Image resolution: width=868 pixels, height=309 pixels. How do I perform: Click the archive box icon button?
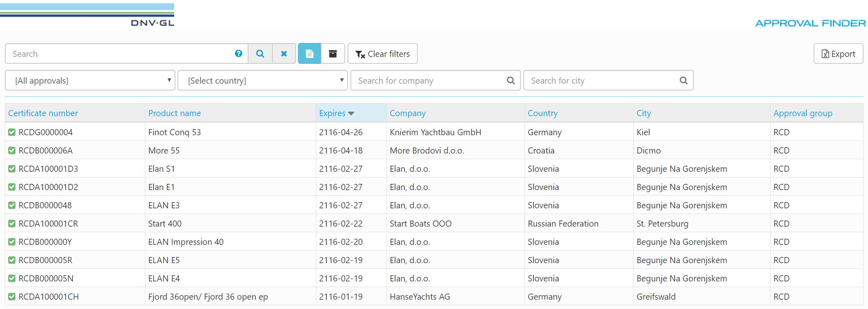click(x=333, y=54)
